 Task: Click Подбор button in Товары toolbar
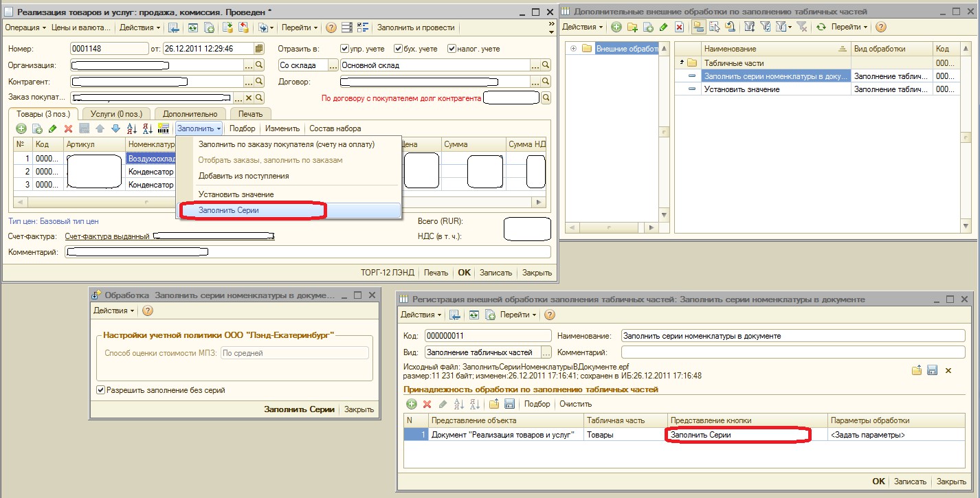click(x=242, y=128)
